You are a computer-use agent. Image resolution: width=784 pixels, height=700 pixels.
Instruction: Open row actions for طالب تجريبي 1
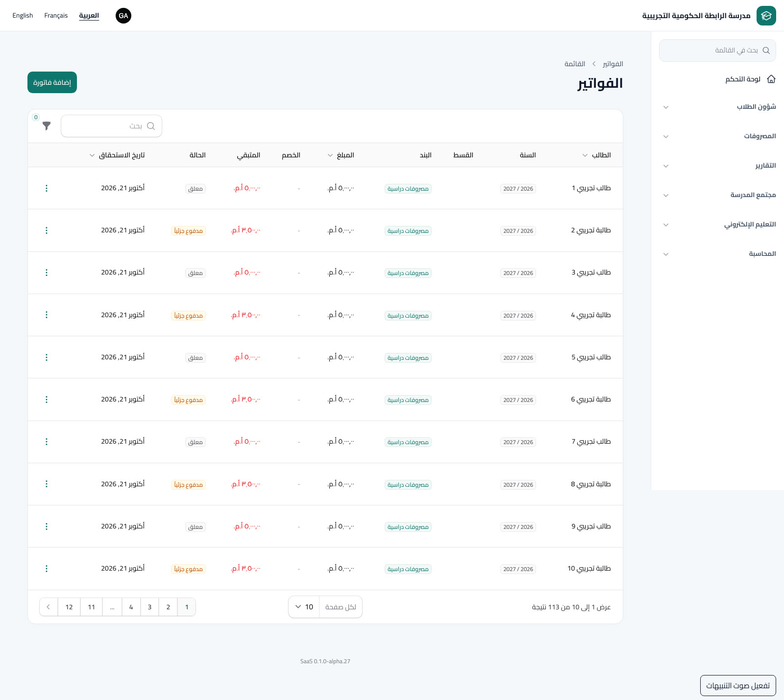coord(47,188)
